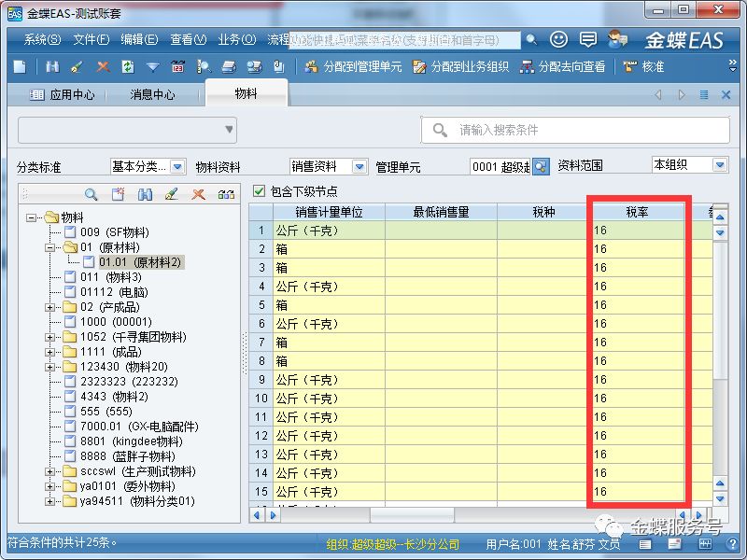
Task: Open the 编辑(E) menu
Action: (x=139, y=39)
